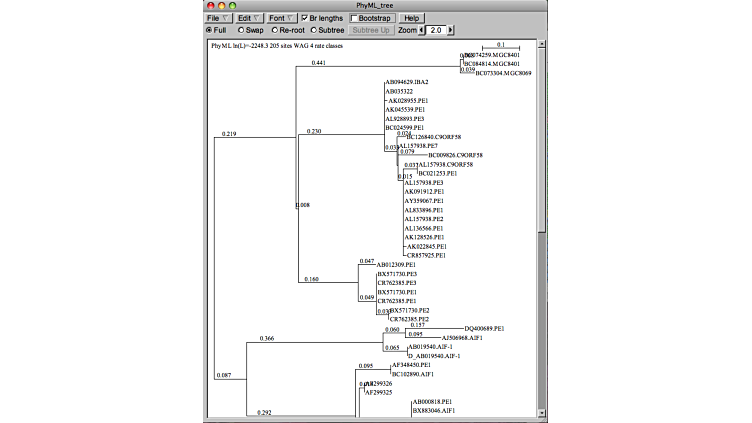Image resolution: width=752 pixels, height=423 pixels.
Task: Click the Help button
Action: (x=411, y=18)
